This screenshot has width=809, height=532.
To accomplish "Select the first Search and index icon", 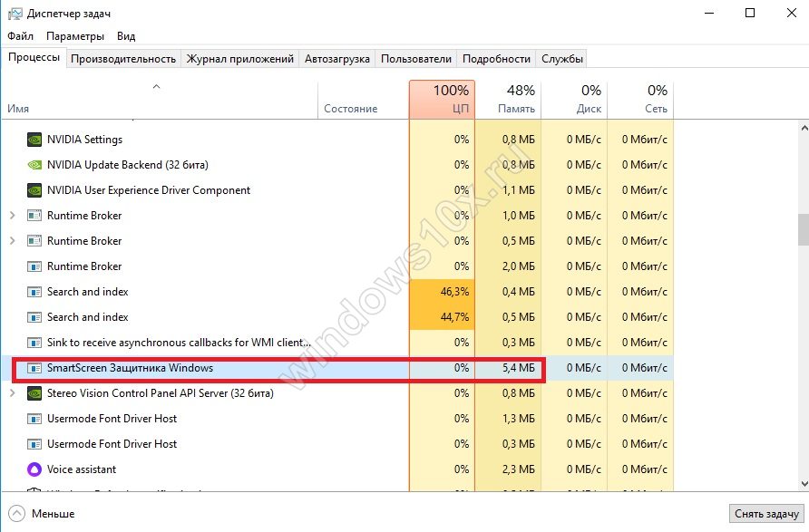I will [34, 292].
